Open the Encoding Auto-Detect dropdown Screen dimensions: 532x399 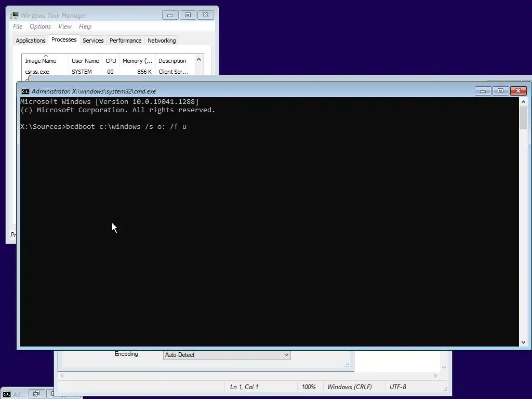tap(227, 355)
